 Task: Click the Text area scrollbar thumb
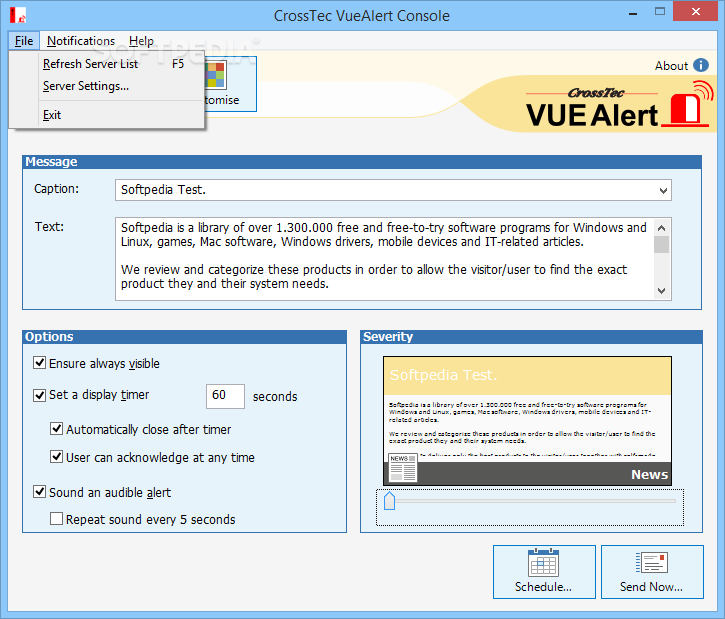click(662, 245)
